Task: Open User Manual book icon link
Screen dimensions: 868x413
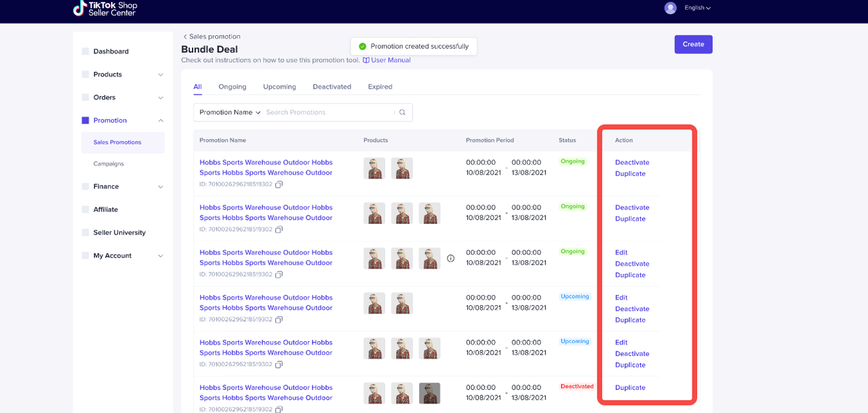Action: coord(366,60)
